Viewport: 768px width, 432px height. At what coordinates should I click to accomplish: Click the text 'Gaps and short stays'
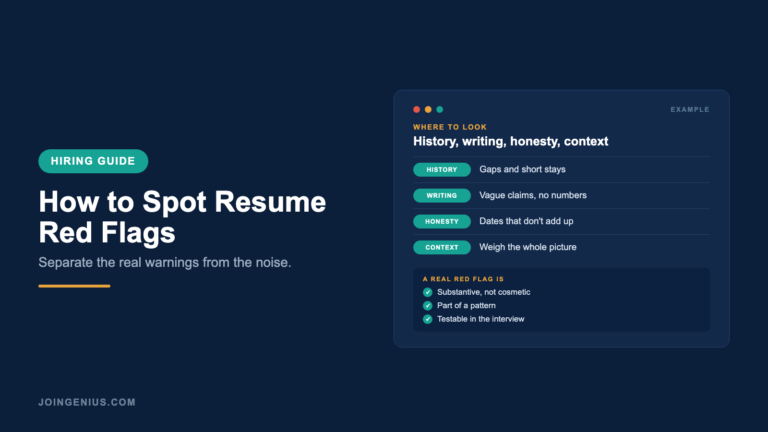coord(522,169)
